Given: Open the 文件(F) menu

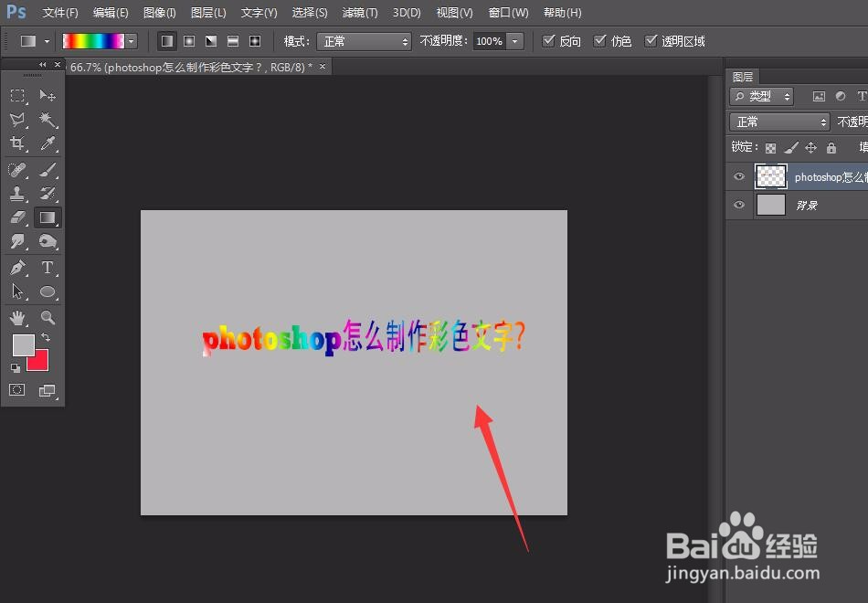Looking at the screenshot, I should pyautogui.click(x=60, y=12).
